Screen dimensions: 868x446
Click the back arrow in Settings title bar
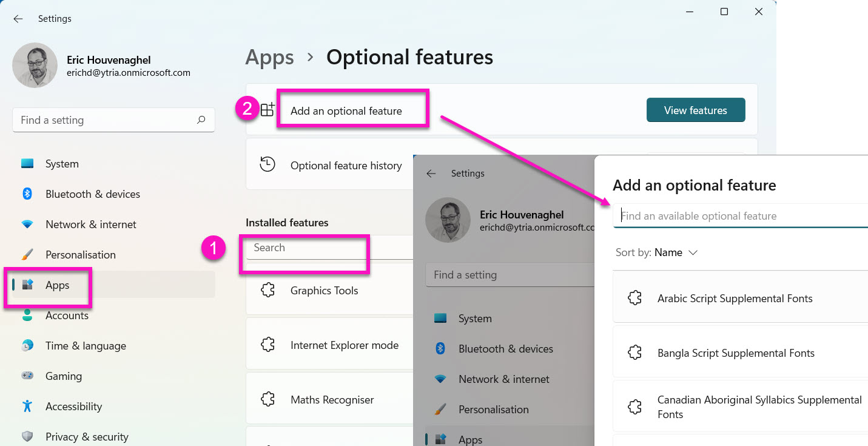pos(18,19)
